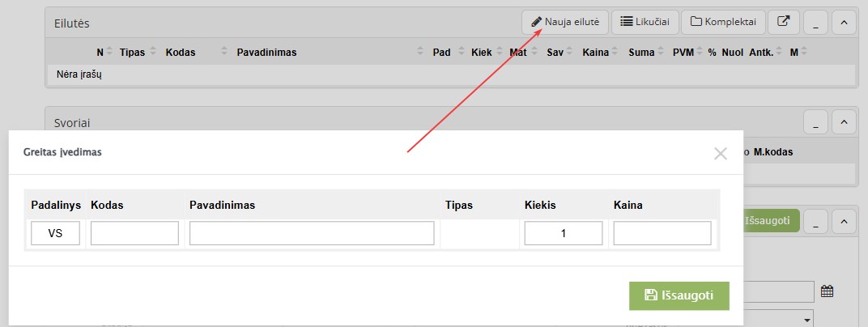Open the Likučiai list
The image size is (868, 327).
645,22
